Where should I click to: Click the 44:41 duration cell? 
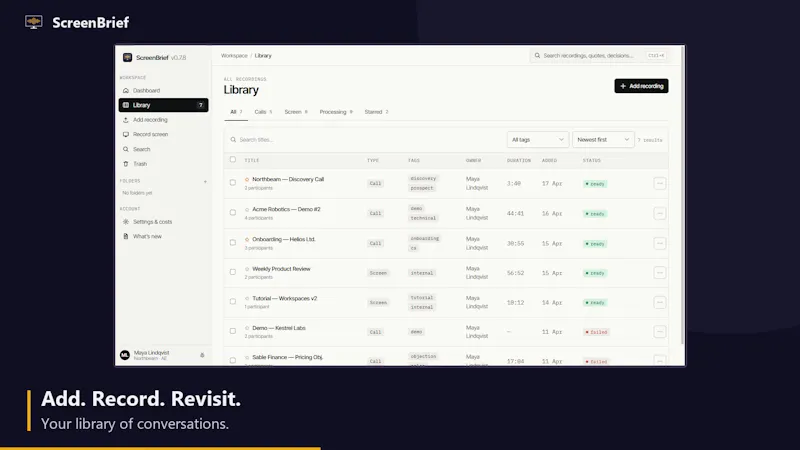tap(515, 214)
